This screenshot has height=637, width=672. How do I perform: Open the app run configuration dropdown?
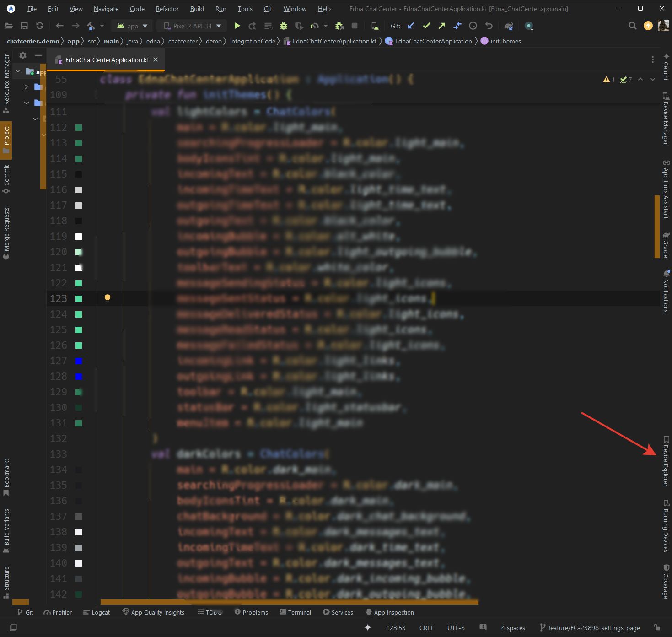click(x=132, y=26)
